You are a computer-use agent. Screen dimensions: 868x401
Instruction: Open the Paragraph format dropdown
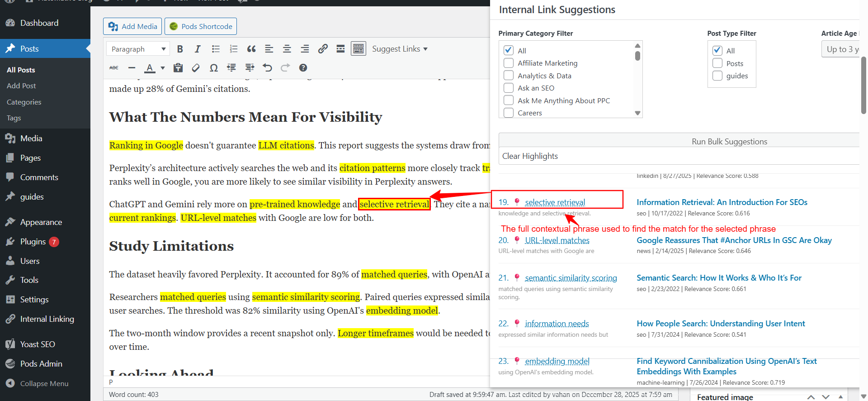pos(138,49)
